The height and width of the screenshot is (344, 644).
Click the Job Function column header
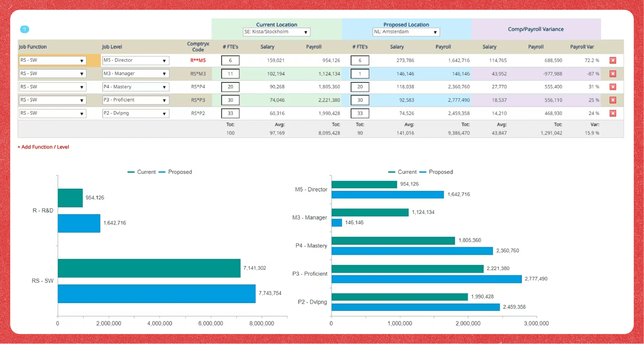[x=33, y=47]
